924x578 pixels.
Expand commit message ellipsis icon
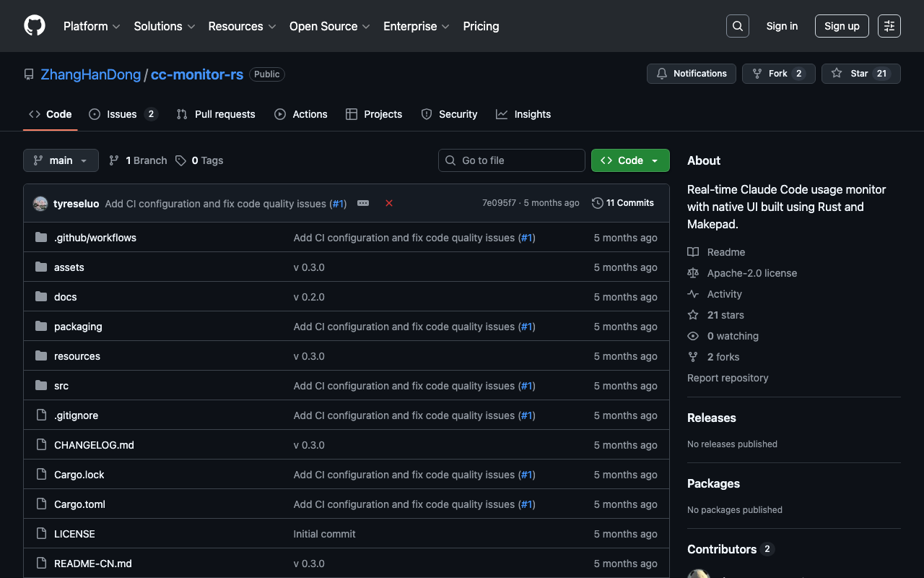363,203
